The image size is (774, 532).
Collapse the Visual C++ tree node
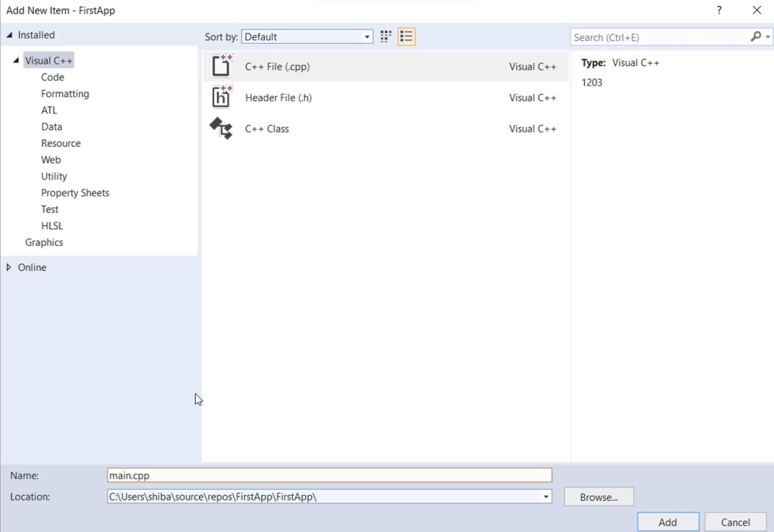click(16, 61)
